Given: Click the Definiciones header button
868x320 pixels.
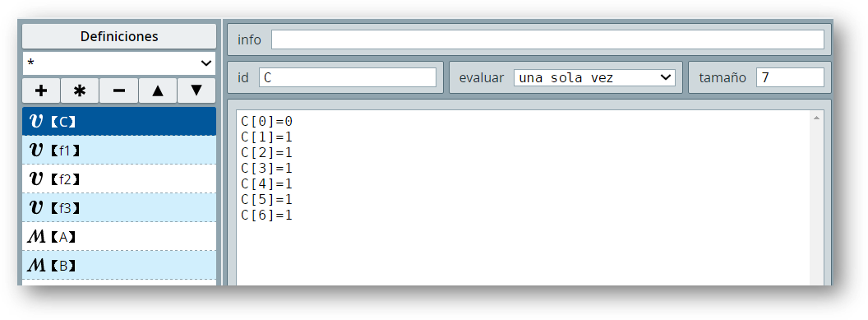Looking at the screenshot, I should point(119,36).
